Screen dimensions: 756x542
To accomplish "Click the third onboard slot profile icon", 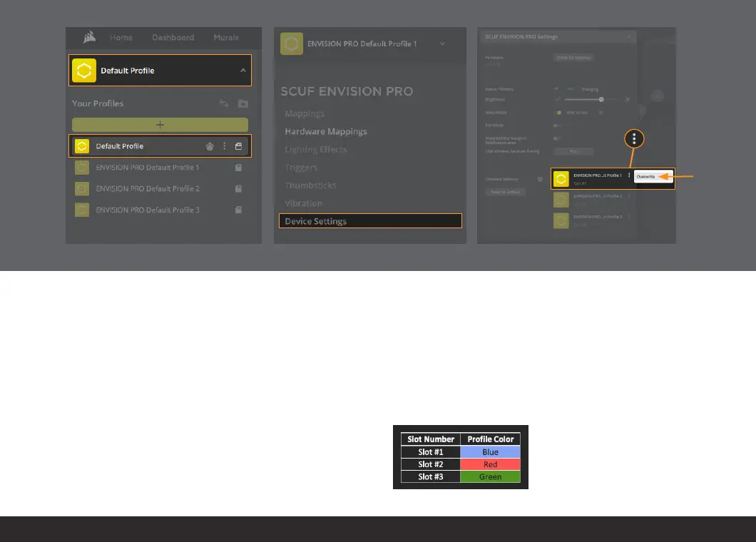I will coord(561,221).
